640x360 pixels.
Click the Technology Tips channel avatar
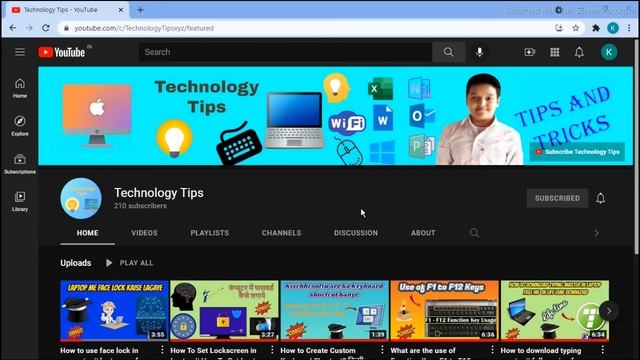81,198
